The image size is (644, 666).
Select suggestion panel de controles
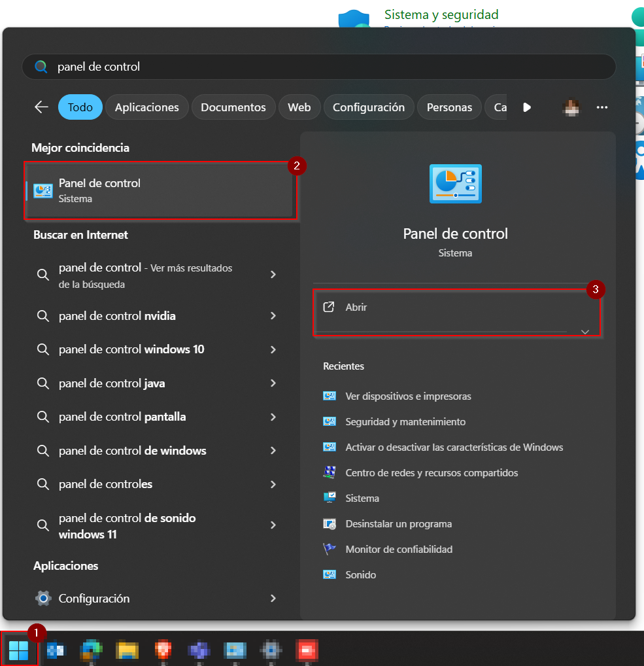click(105, 484)
